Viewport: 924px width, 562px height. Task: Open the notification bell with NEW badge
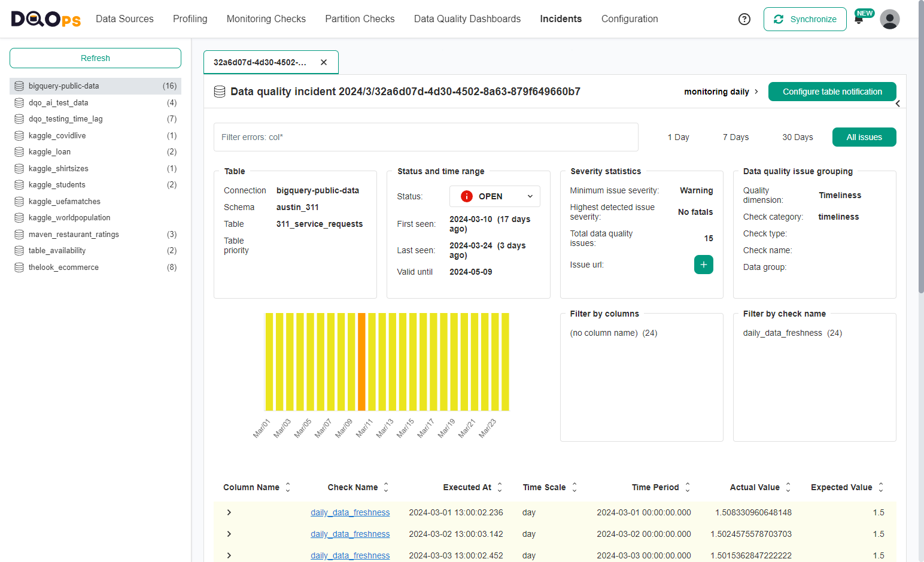(860, 20)
